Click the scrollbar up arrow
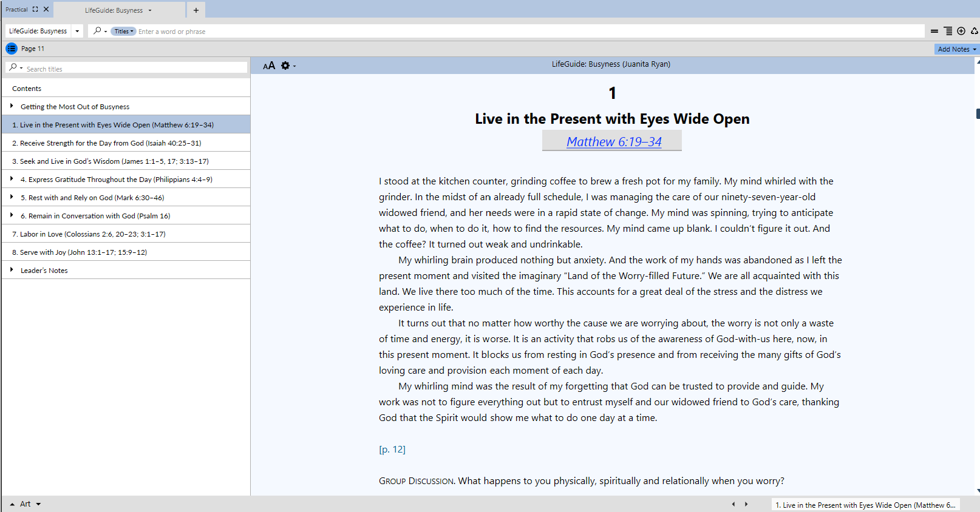 [x=978, y=62]
